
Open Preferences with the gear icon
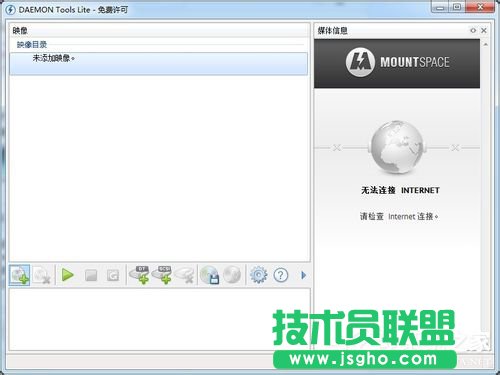(258, 275)
